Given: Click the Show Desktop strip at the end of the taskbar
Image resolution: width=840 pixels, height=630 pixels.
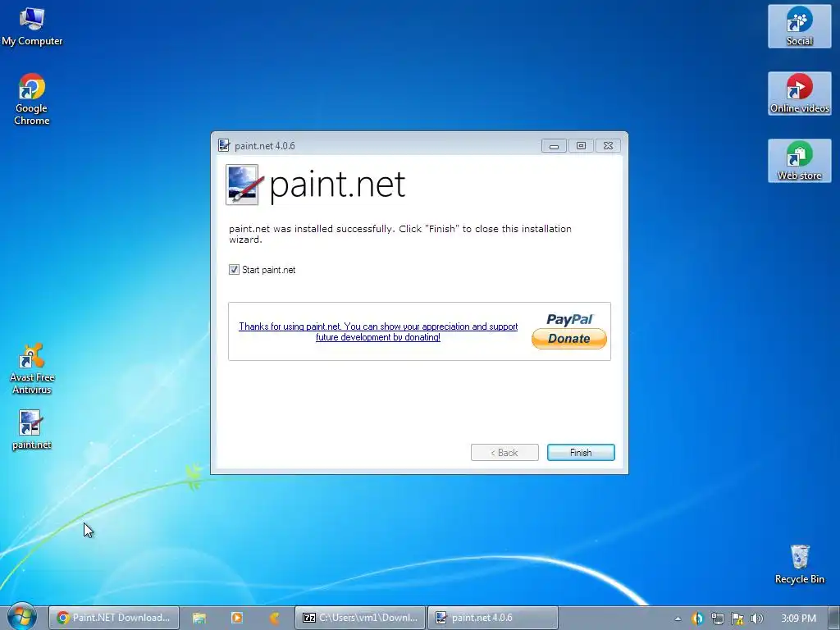Looking at the screenshot, I should [x=835, y=618].
